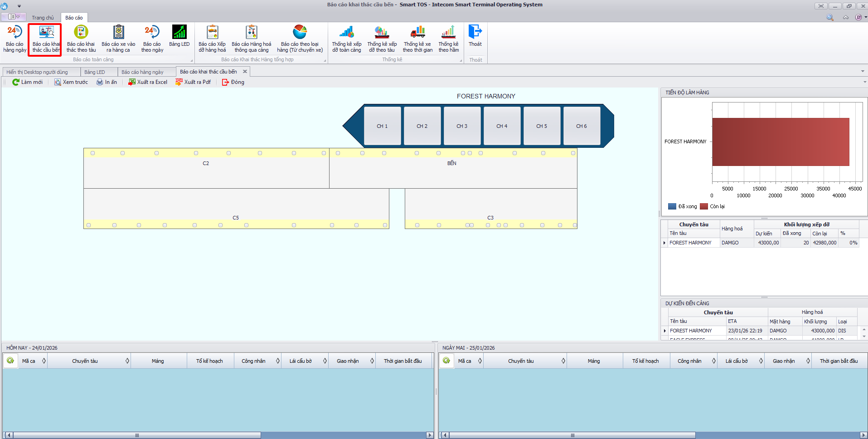
Task: Open Công nhân column filter in Hôm nay grid
Action: pyautogui.click(x=278, y=361)
